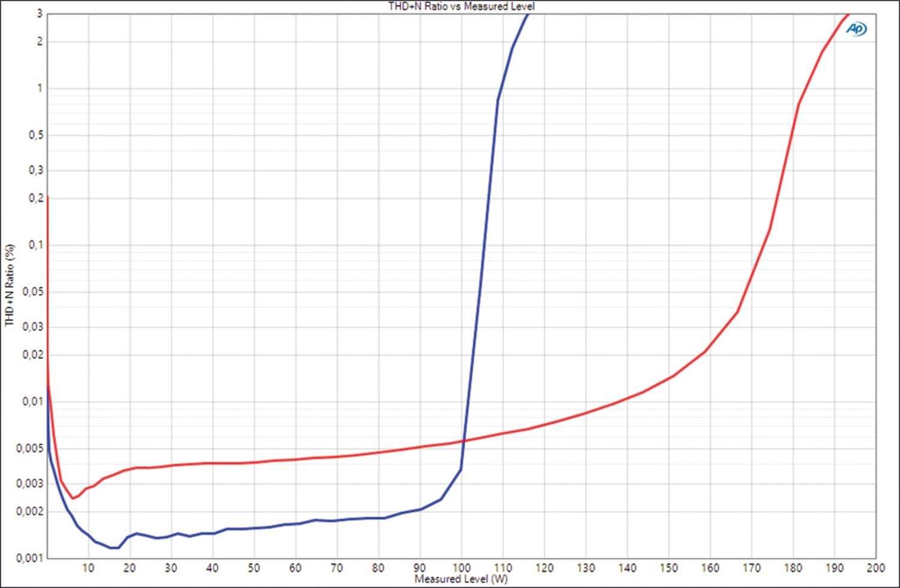Click the y-axis tick label '0,05'
This screenshot has height=588, width=900.
coord(33,292)
